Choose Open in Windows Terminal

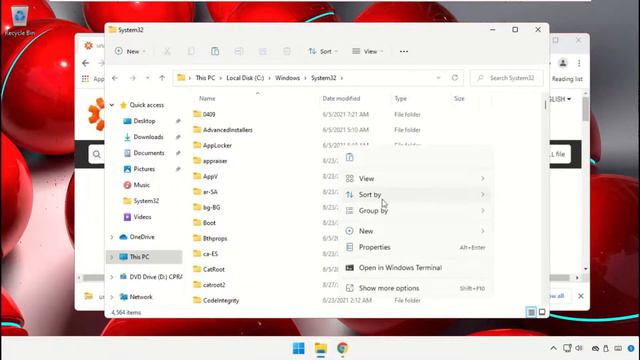click(x=416, y=268)
